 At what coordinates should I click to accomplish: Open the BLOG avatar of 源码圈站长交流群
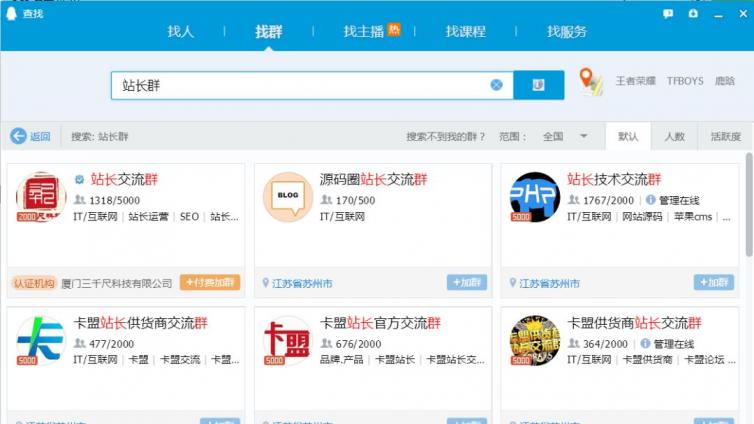point(288,197)
